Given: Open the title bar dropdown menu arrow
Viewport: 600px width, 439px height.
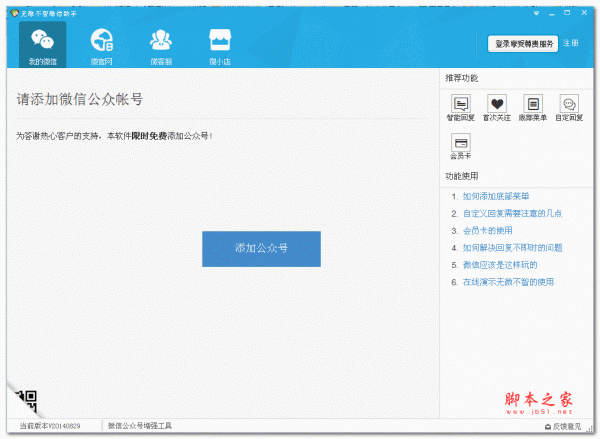Looking at the screenshot, I should point(536,13).
